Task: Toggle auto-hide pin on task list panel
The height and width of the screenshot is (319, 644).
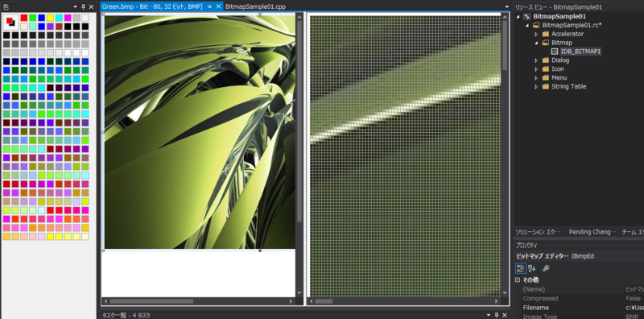Action: [496, 315]
